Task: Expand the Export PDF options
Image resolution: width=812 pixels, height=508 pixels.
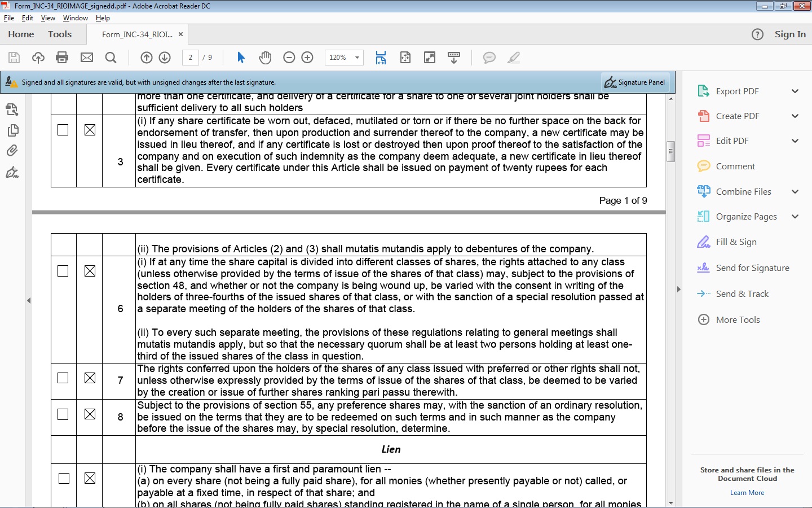Action: pos(795,91)
